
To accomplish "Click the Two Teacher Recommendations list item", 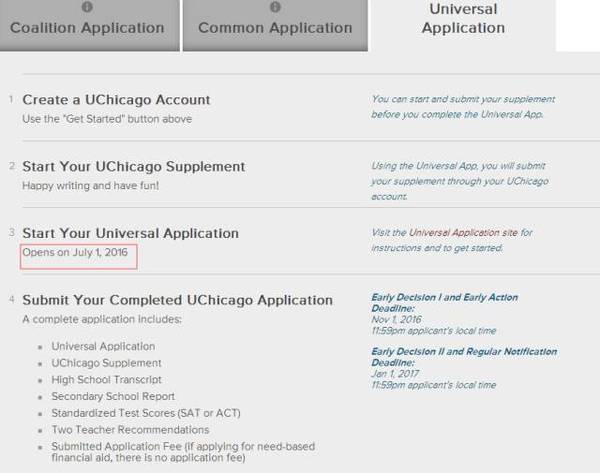I will [x=131, y=430].
